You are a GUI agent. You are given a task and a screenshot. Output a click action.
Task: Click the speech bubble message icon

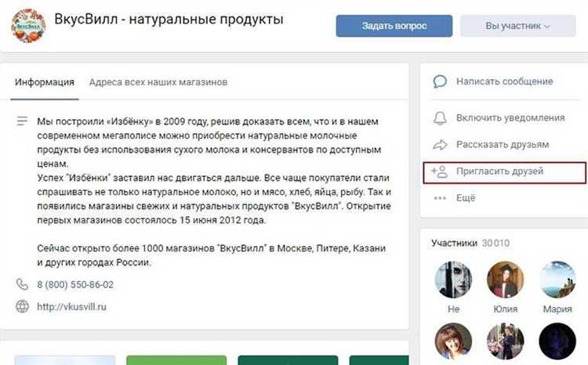pos(440,81)
